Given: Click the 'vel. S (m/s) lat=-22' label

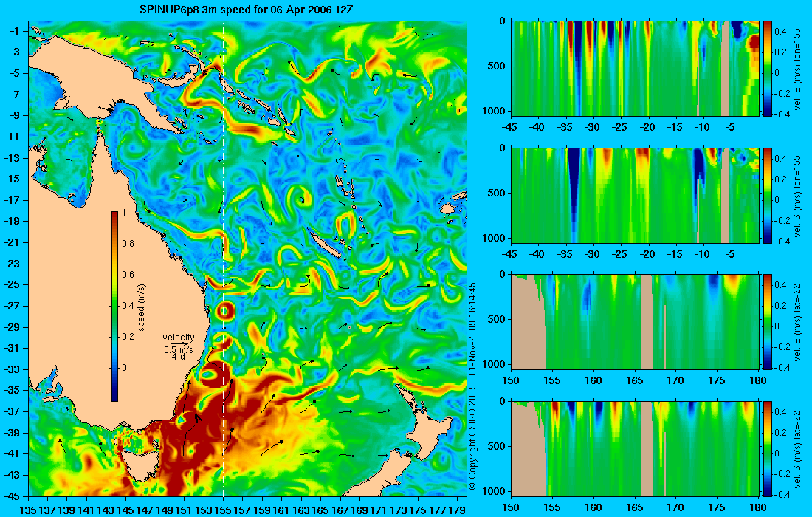Looking at the screenshot, I should coord(797,448).
